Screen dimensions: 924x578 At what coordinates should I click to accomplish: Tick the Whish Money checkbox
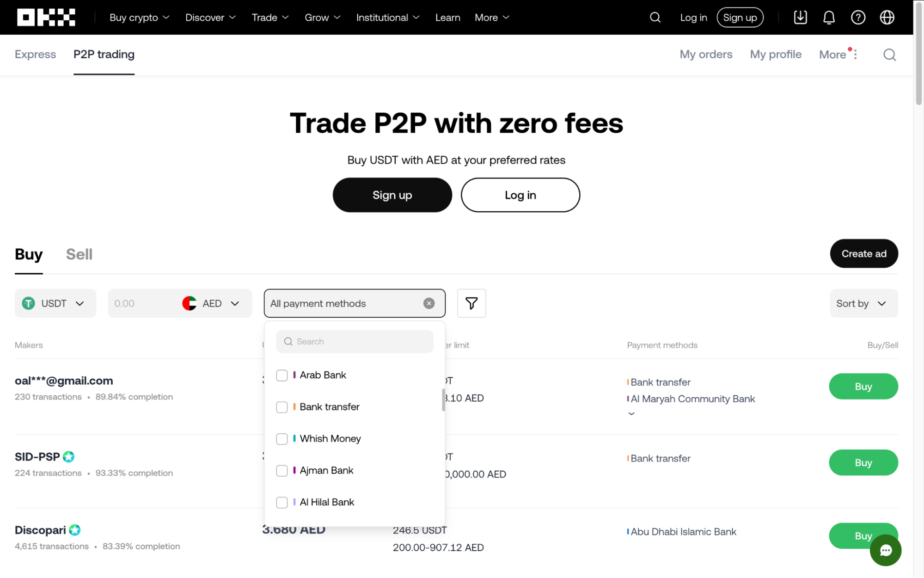(282, 439)
